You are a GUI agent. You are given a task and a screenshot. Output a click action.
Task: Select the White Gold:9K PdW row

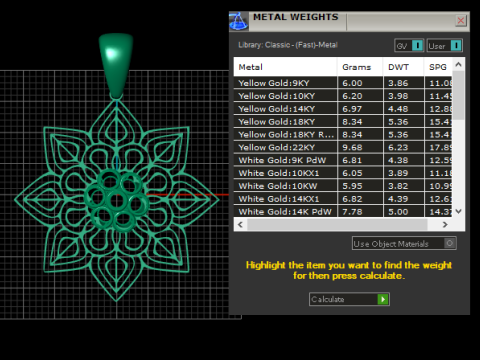[343, 160]
